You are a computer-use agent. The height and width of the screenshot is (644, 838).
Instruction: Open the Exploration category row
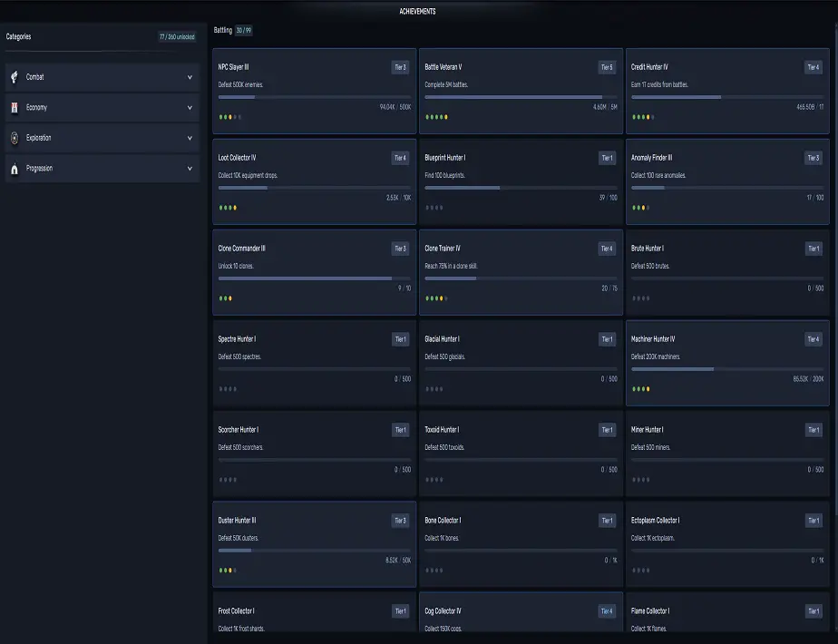(x=102, y=138)
